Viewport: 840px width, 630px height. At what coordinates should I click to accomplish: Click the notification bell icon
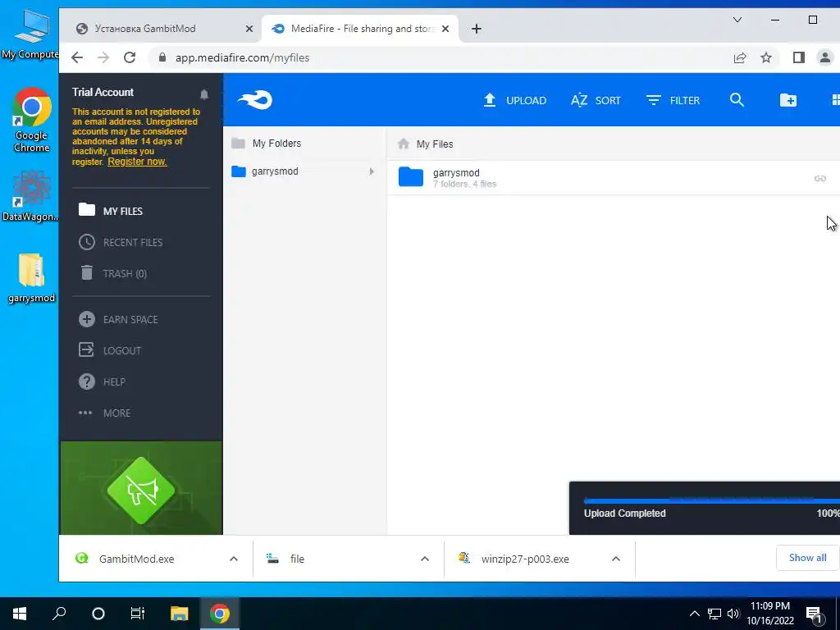click(204, 94)
